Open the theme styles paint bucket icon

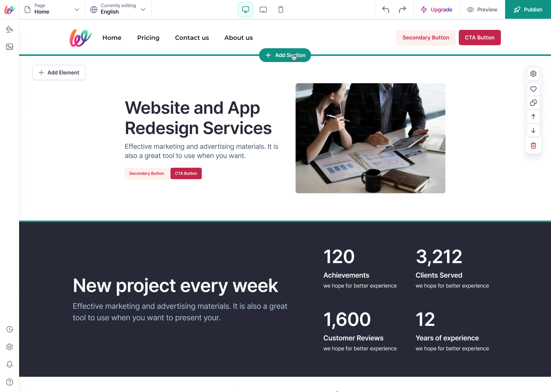click(10, 29)
